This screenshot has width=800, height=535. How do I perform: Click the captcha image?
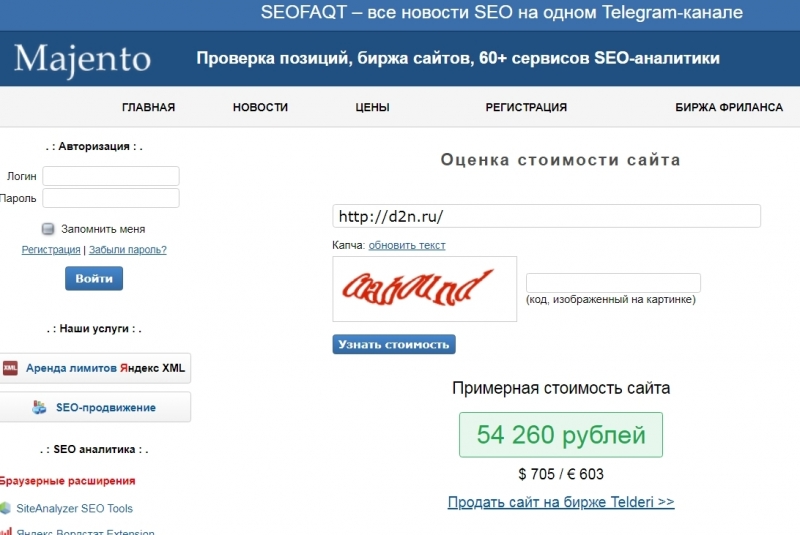tap(424, 289)
